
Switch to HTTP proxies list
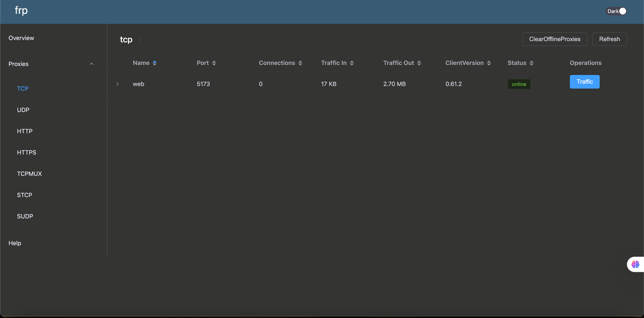[25, 131]
